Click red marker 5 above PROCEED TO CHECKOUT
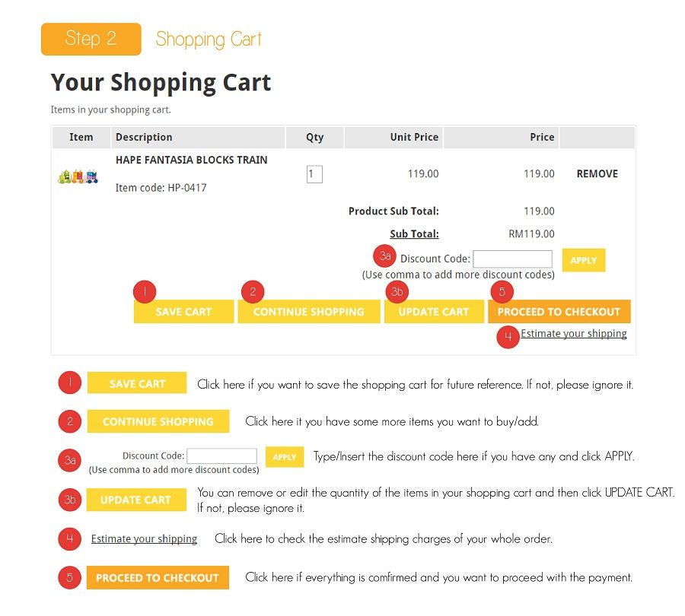 [x=502, y=291]
